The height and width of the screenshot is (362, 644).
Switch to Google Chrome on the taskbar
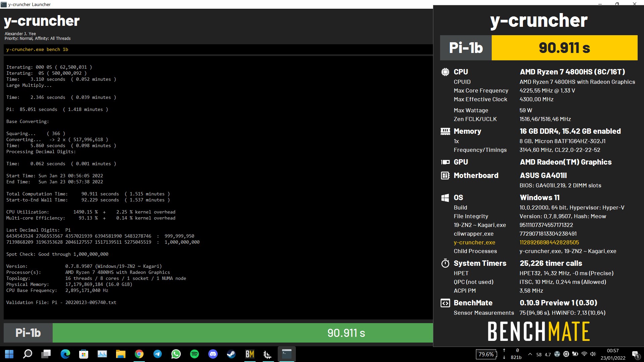point(139,354)
